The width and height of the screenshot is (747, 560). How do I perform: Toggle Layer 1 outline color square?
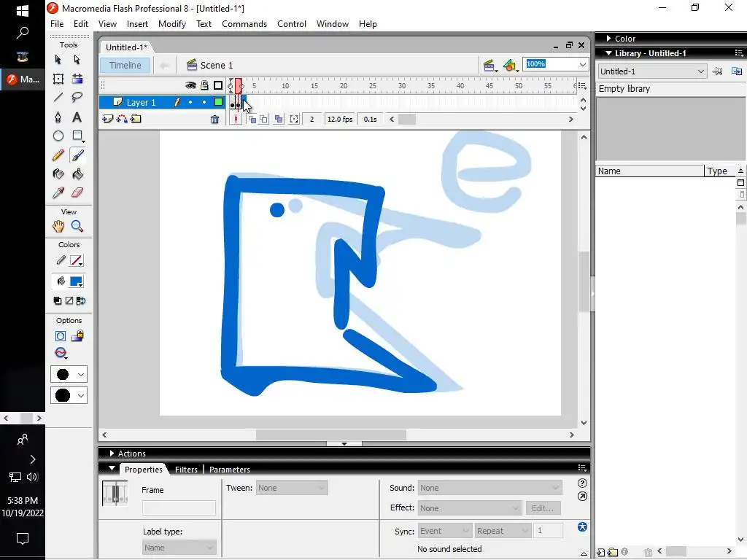tap(218, 102)
